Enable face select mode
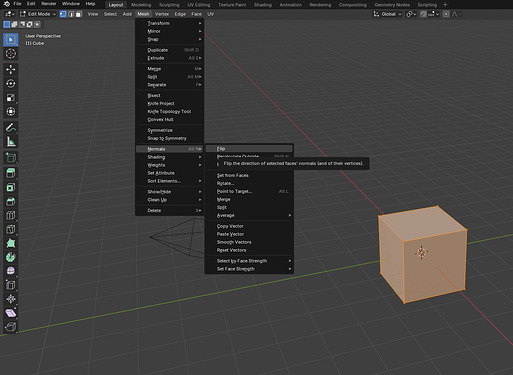 [x=79, y=14]
